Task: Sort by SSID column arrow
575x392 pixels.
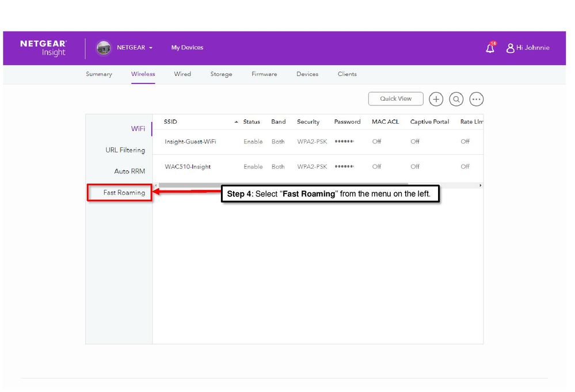Action: click(x=236, y=121)
